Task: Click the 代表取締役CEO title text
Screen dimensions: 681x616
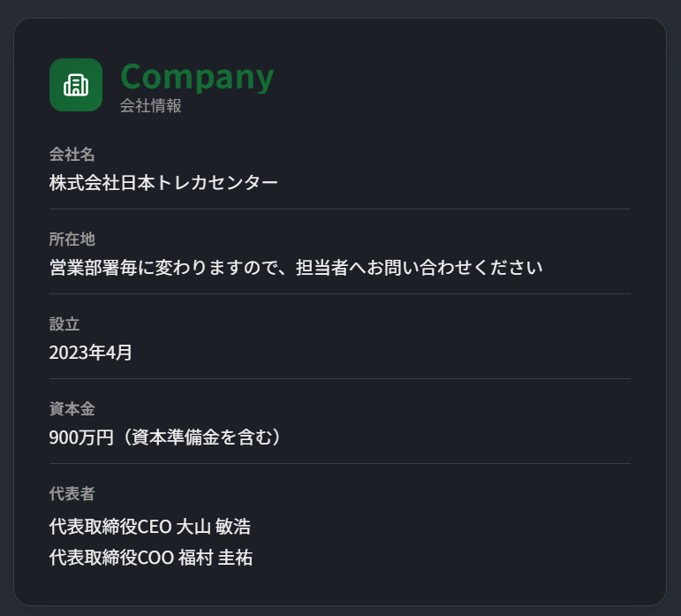Action: pyautogui.click(x=110, y=528)
